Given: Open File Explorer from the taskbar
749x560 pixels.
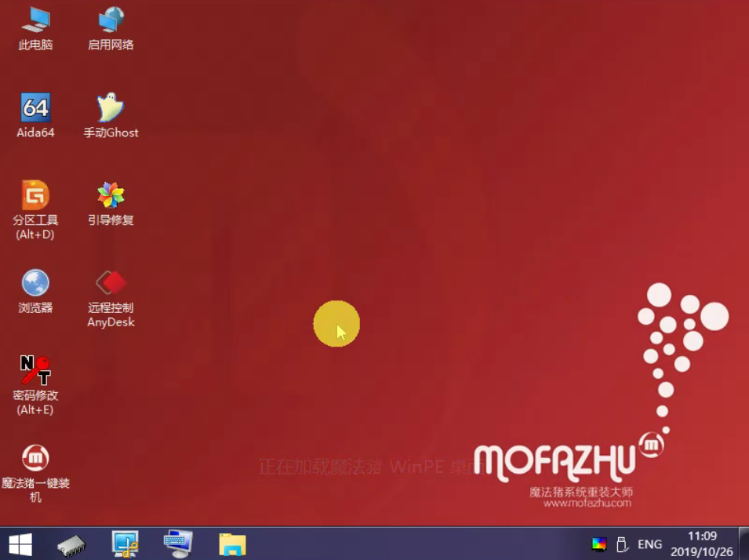Looking at the screenshot, I should tap(233, 545).
